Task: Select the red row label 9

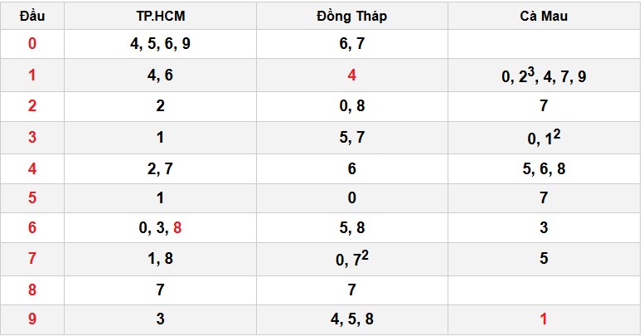Action: (32, 319)
